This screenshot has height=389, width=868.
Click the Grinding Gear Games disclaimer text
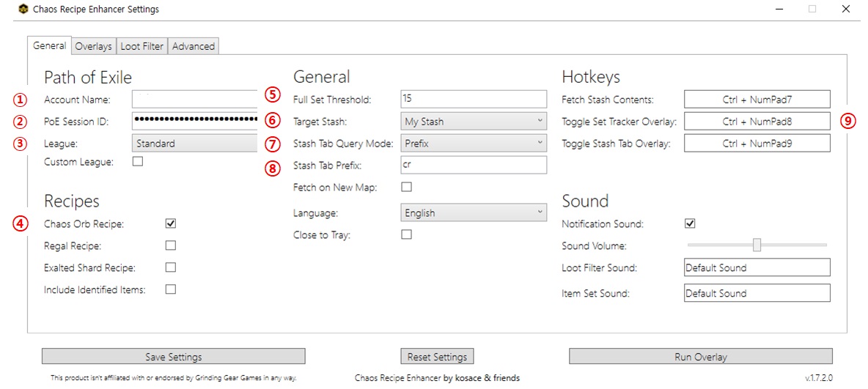(174, 379)
